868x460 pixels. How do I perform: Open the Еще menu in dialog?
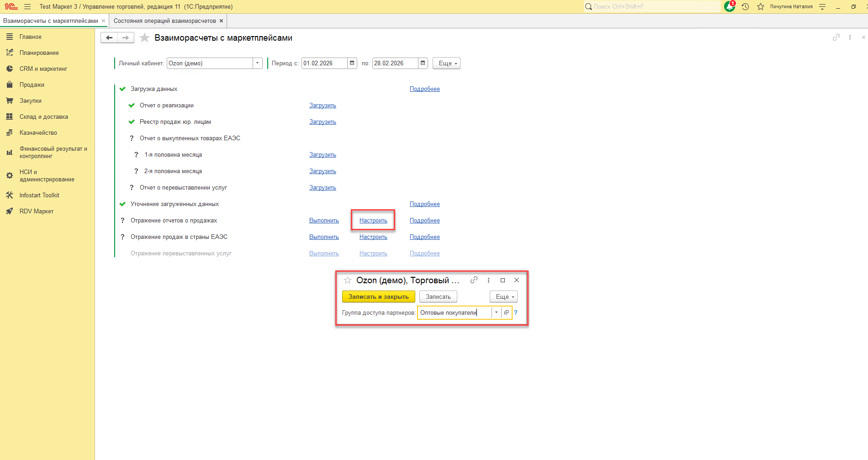tap(503, 297)
